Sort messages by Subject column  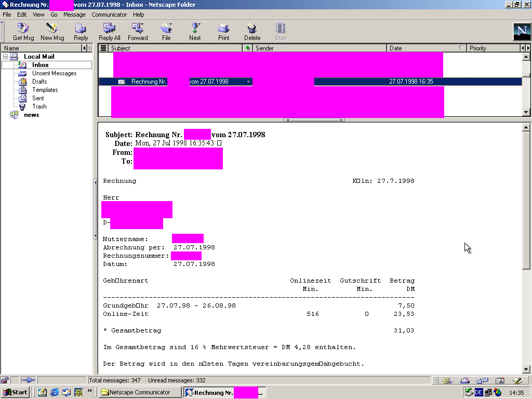pos(175,48)
